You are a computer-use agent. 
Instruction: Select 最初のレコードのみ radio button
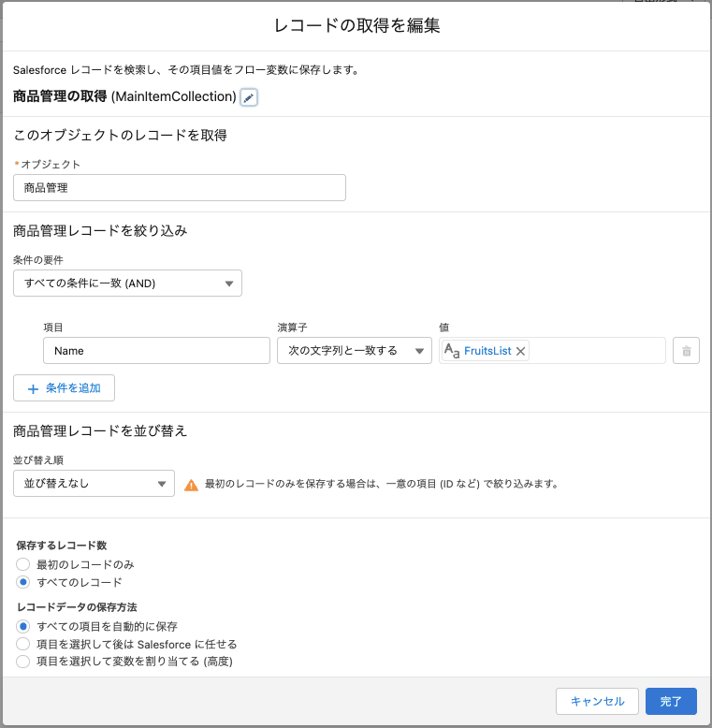pos(22,564)
